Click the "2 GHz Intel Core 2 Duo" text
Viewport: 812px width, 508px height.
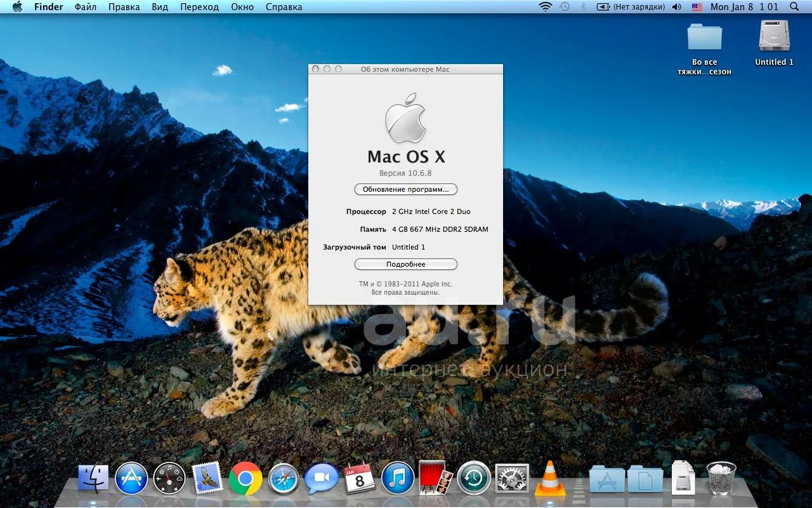tap(431, 211)
